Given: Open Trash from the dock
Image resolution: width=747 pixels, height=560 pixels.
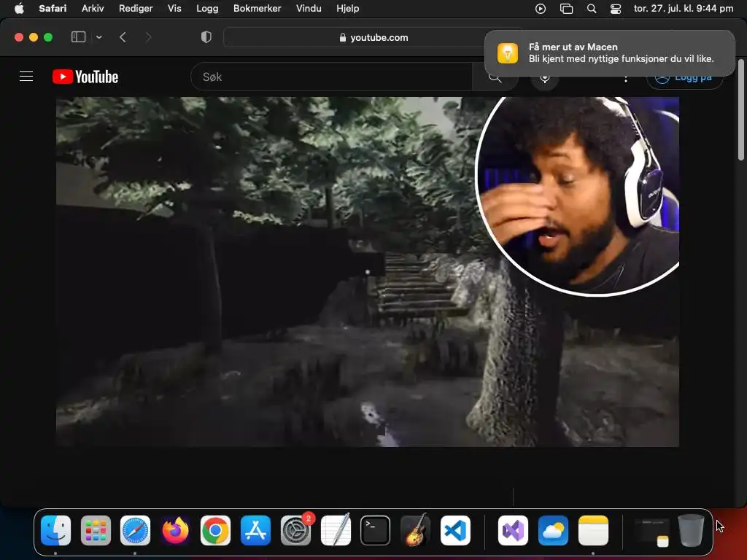Looking at the screenshot, I should [692, 531].
